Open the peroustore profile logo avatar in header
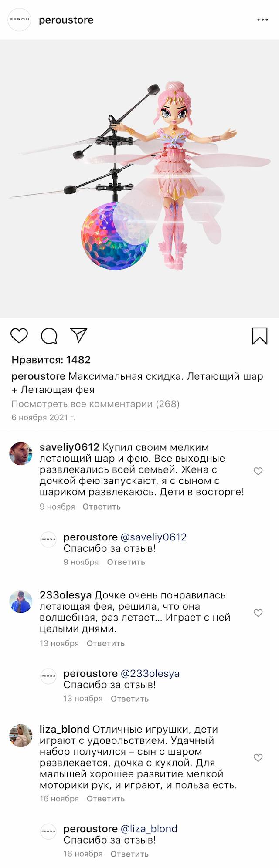279x868 pixels. pos(20,20)
